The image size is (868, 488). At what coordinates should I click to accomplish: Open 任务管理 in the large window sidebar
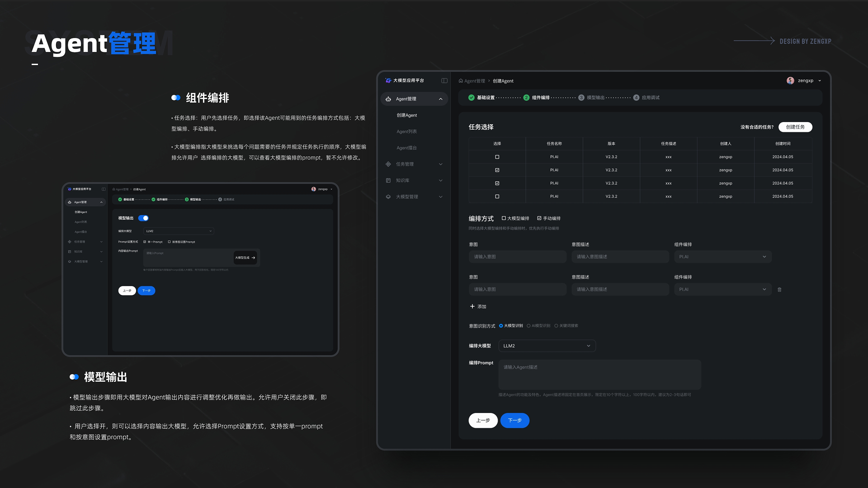coord(414,164)
